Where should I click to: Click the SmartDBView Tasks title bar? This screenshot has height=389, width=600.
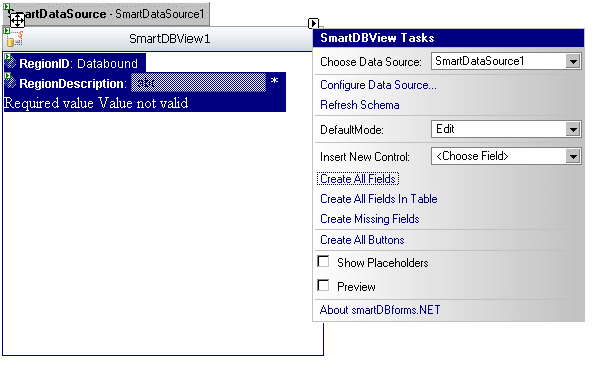(x=448, y=38)
